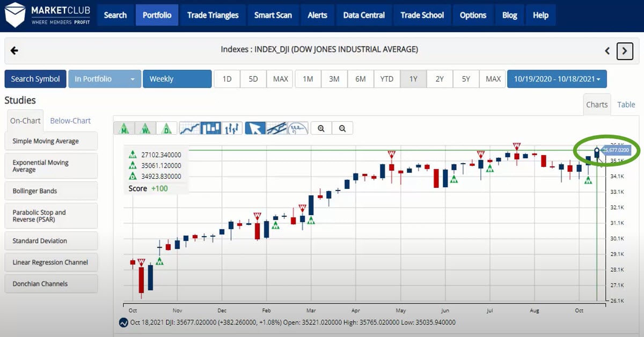Open the date range 10/19/2020 - 10/18/2021 dropdown

[x=557, y=78]
